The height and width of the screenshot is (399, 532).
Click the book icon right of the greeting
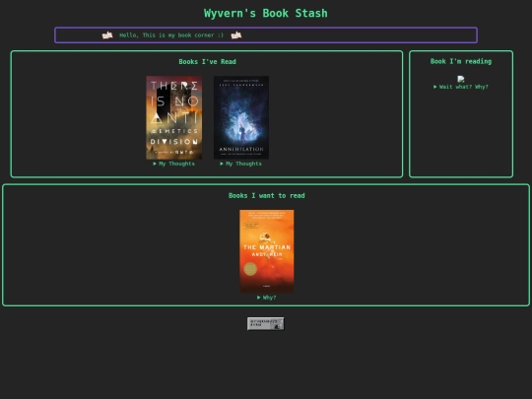pos(236,34)
